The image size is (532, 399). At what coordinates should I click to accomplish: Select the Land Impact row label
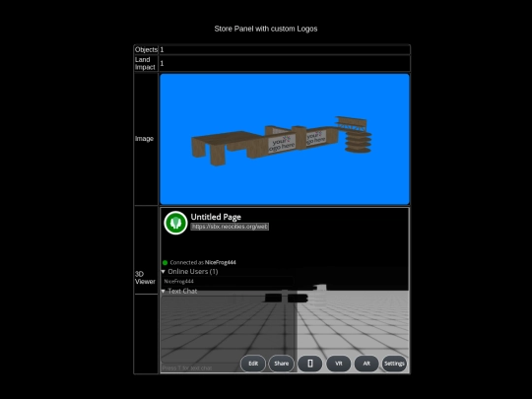click(145, 63)
